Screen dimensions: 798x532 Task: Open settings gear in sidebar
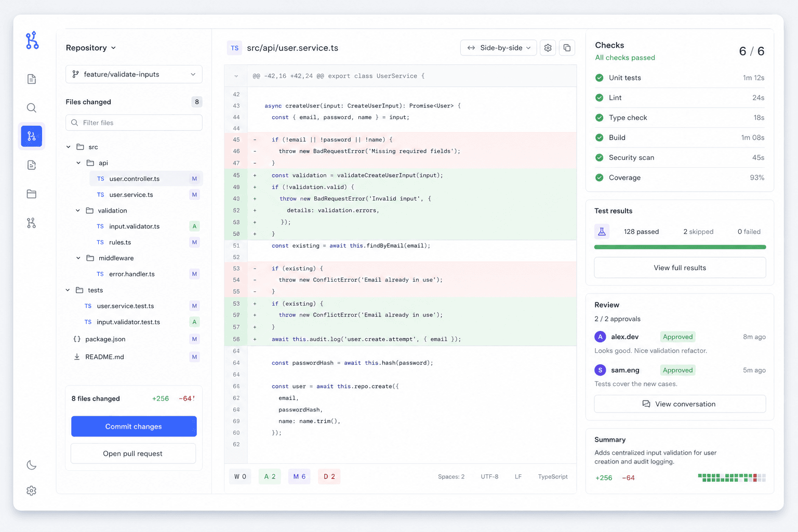(32, 490)
